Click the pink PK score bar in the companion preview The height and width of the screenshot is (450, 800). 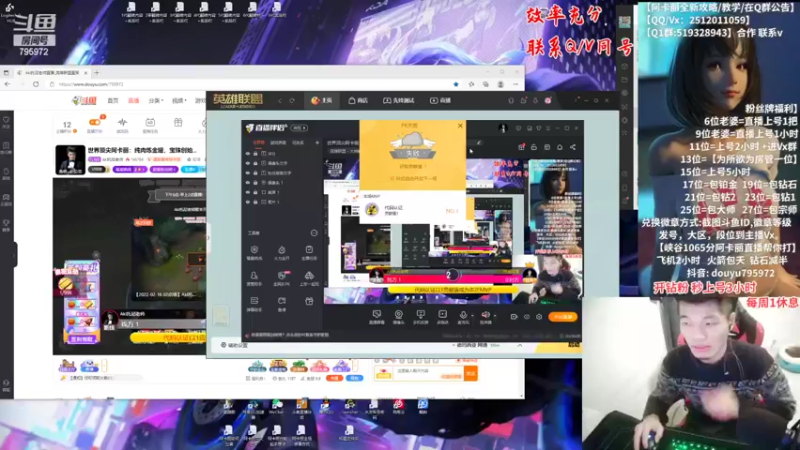(452, 280)
